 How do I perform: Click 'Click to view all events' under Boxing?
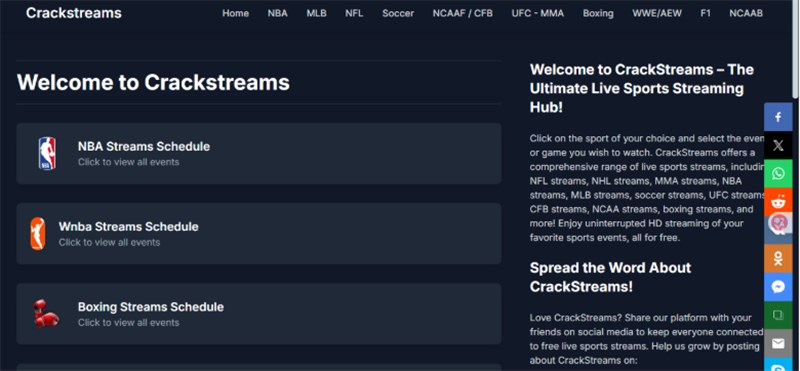pyautogui.click(x=129, y=323)
